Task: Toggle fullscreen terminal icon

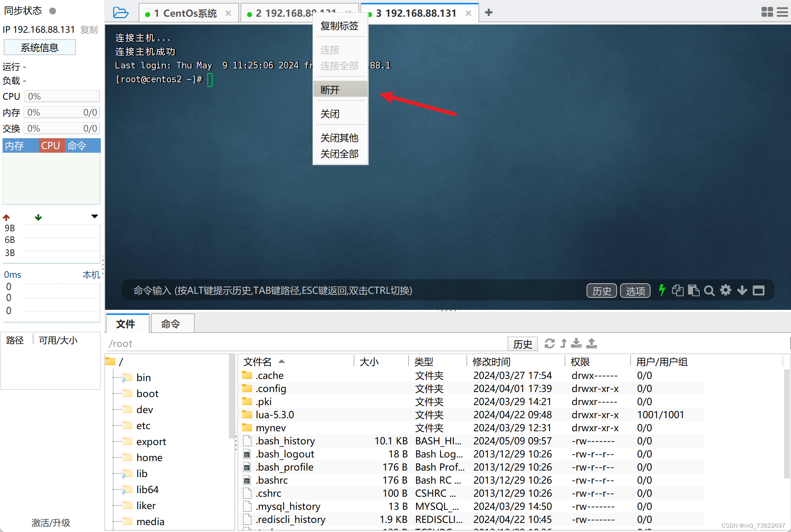Action: click(x=759, y=290)
